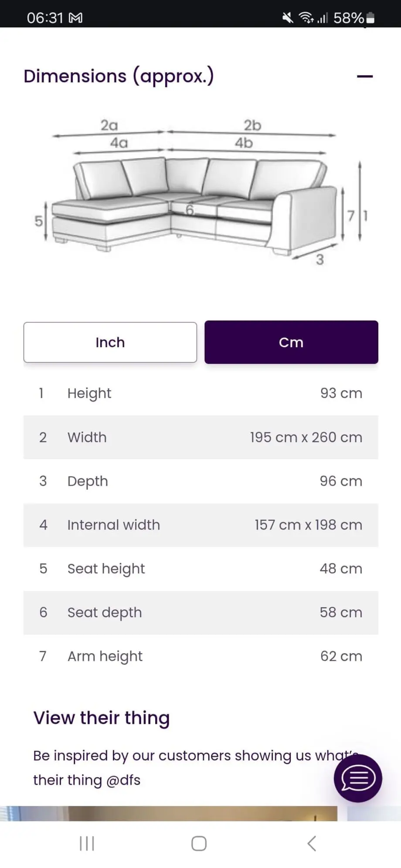Tap the View their thing heading
Image resolution: width=401 pixels, height=868 pixels.
(x=102, y=718)
